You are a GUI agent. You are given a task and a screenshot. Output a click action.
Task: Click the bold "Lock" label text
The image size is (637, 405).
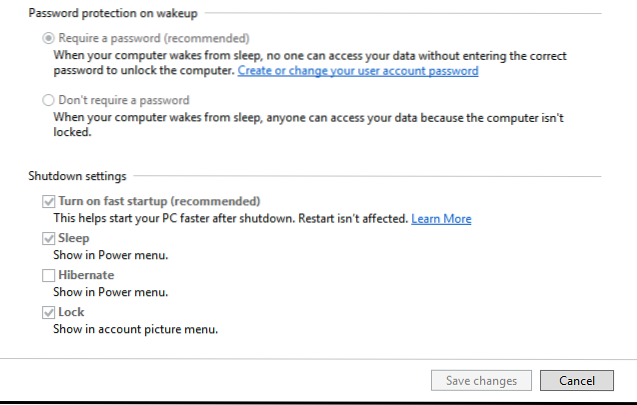(x=72, y=312)
